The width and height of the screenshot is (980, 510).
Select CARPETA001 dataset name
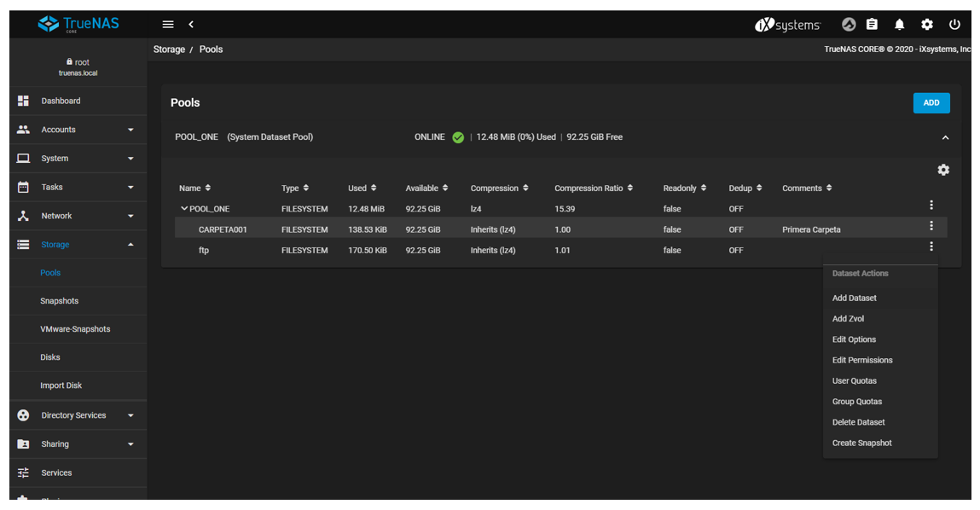(223, 229)
